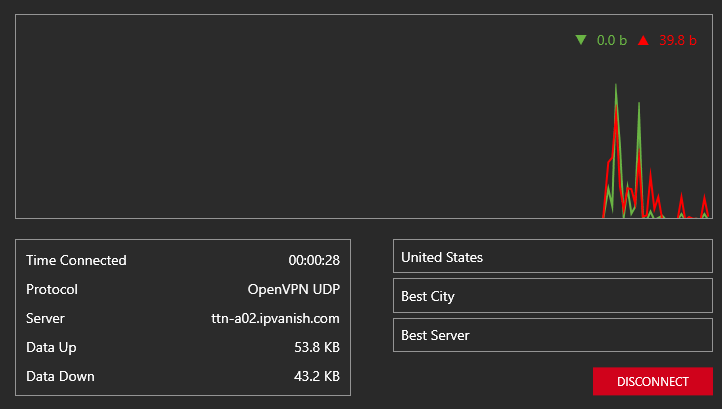Click the green download arrow icon
The image size is (722, 409).
(581, 40)
